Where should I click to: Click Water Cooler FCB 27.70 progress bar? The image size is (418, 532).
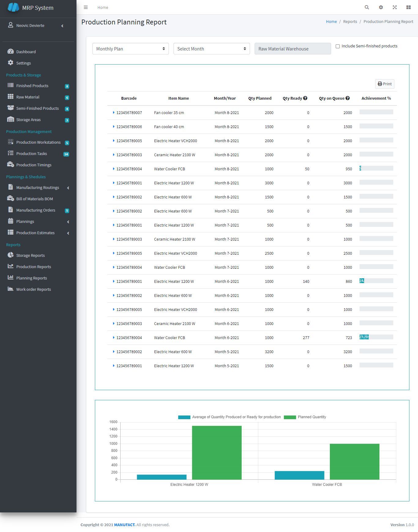(376, 337)
